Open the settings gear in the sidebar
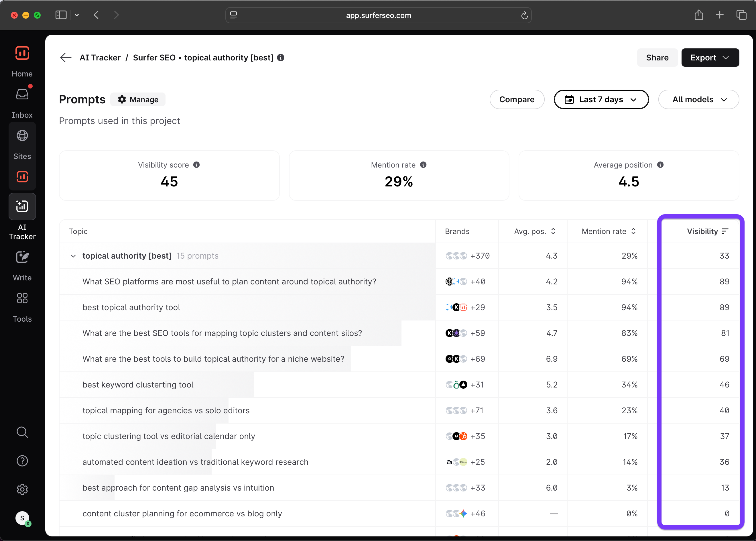The height and width of the screenshot is (541, 756). pyautogui.click(x=22, y=489)
